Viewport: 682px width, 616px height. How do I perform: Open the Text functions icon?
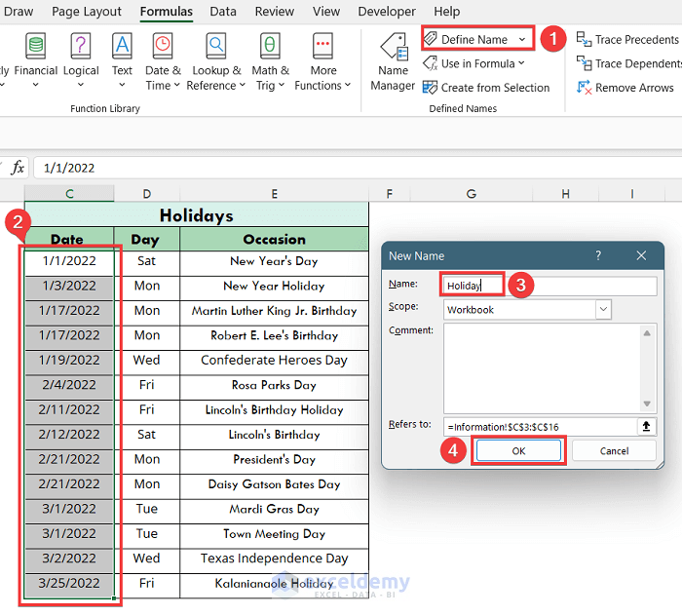122,46
